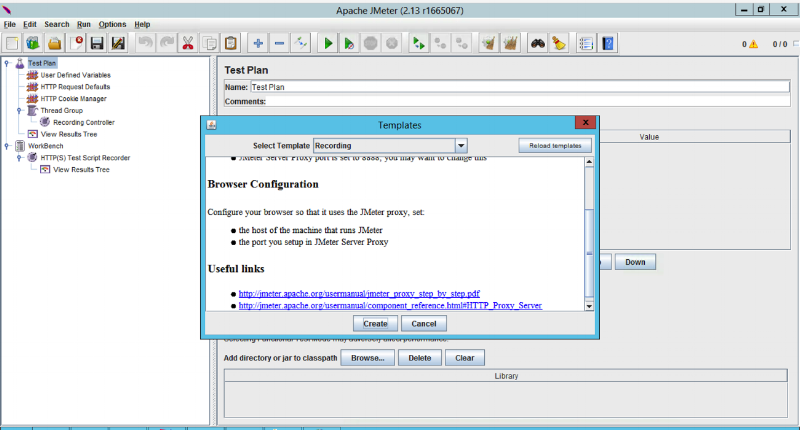The image size is (800, 430).
Task: Click the Shutdown test icon
Action: pyautogui.click(x=392, y=43)
